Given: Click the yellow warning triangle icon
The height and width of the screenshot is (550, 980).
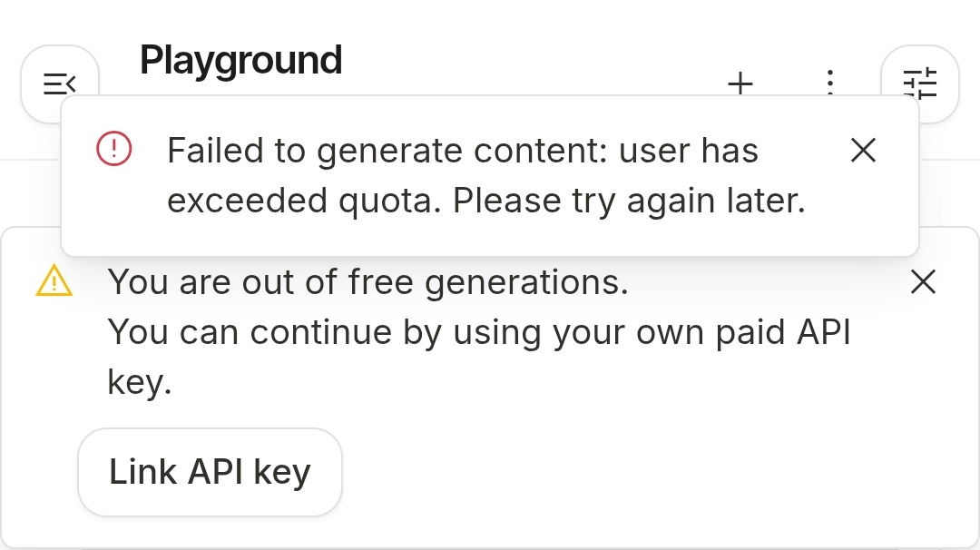Looking at the screenshot, I should click(x=54, y=281).
